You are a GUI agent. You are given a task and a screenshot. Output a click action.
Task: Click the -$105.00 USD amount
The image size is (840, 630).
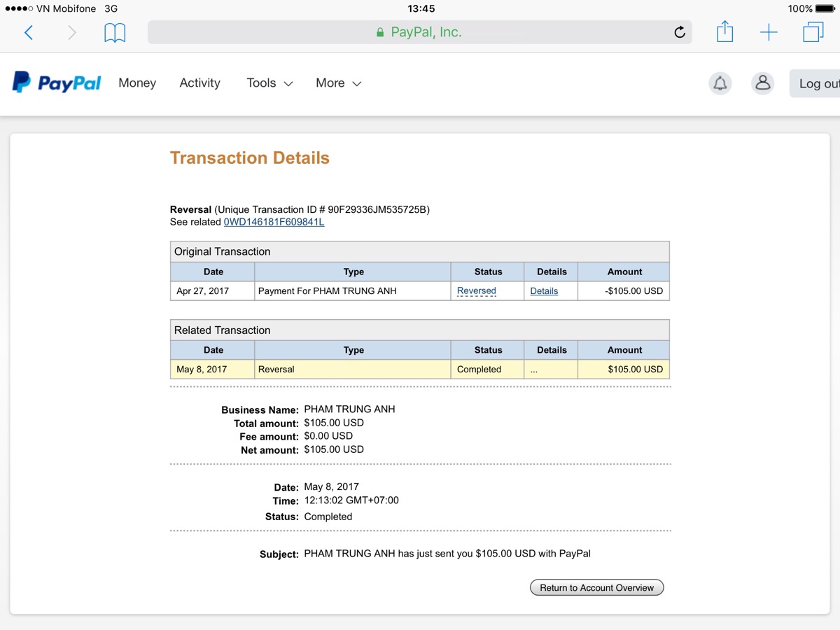tap(633, 290)
